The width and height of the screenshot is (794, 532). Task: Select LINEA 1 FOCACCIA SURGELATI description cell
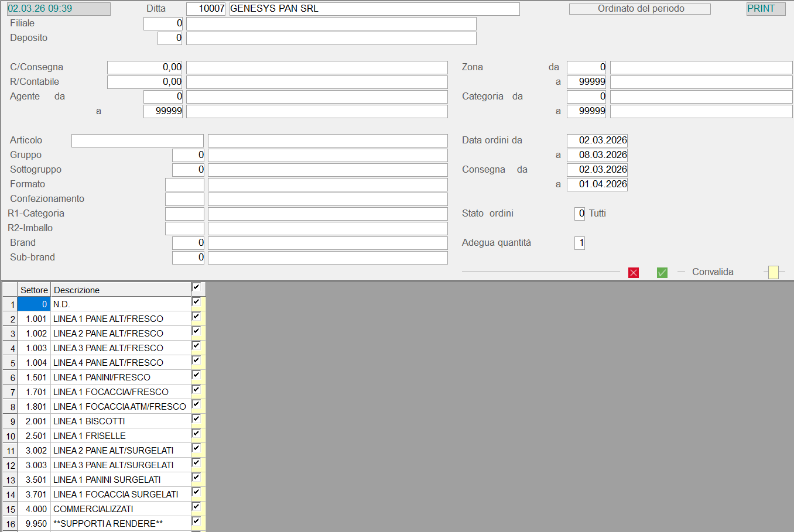pos(121,495)
